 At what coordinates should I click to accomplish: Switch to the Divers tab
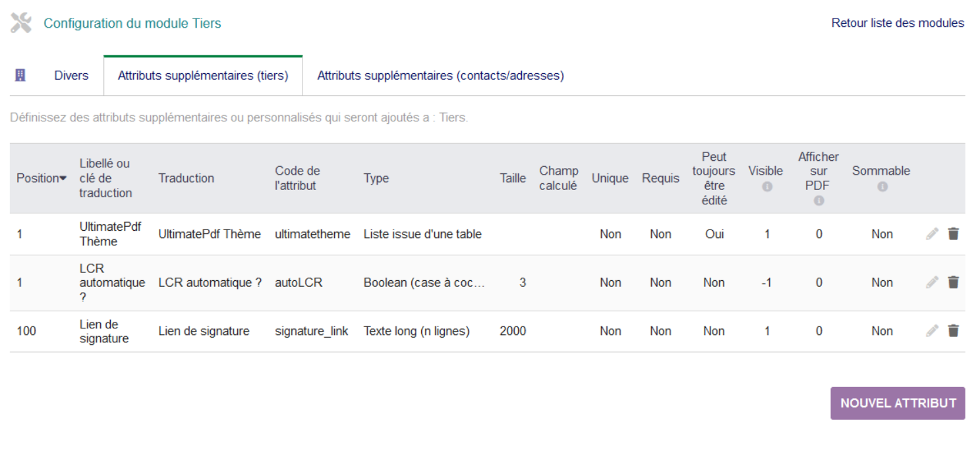coord(71,76)
